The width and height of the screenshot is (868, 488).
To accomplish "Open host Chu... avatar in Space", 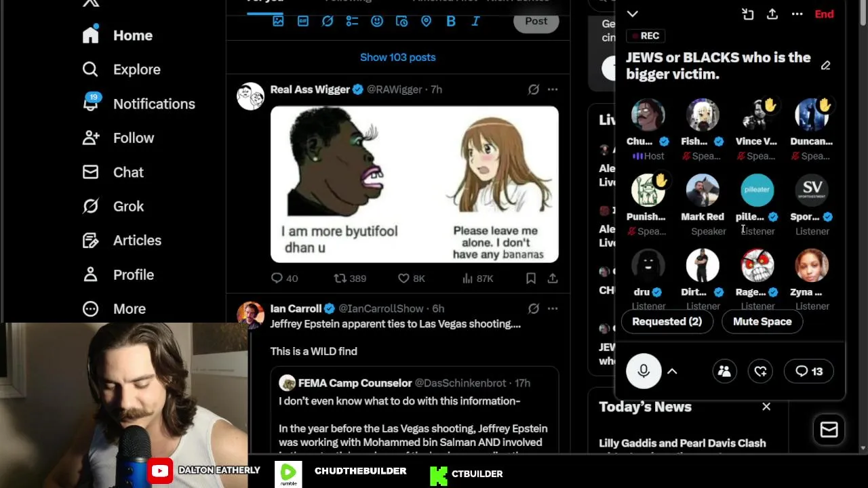I will [648, 115].
